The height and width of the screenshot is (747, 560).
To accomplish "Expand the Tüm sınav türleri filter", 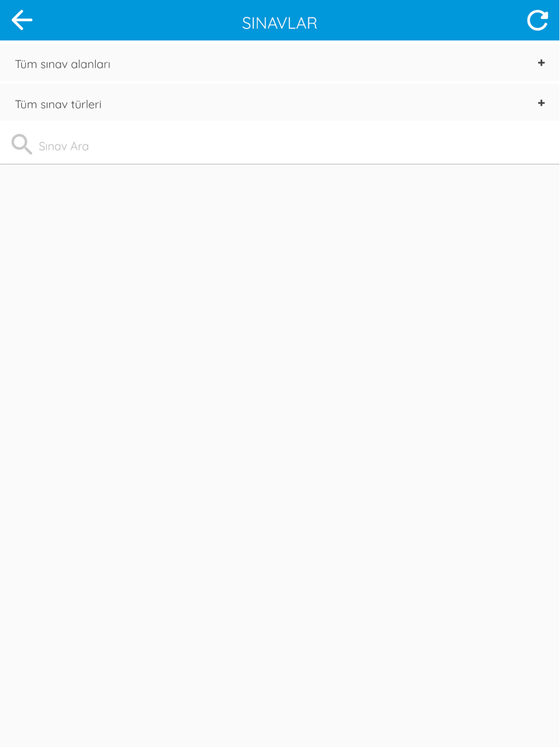I will pos(280,104).
